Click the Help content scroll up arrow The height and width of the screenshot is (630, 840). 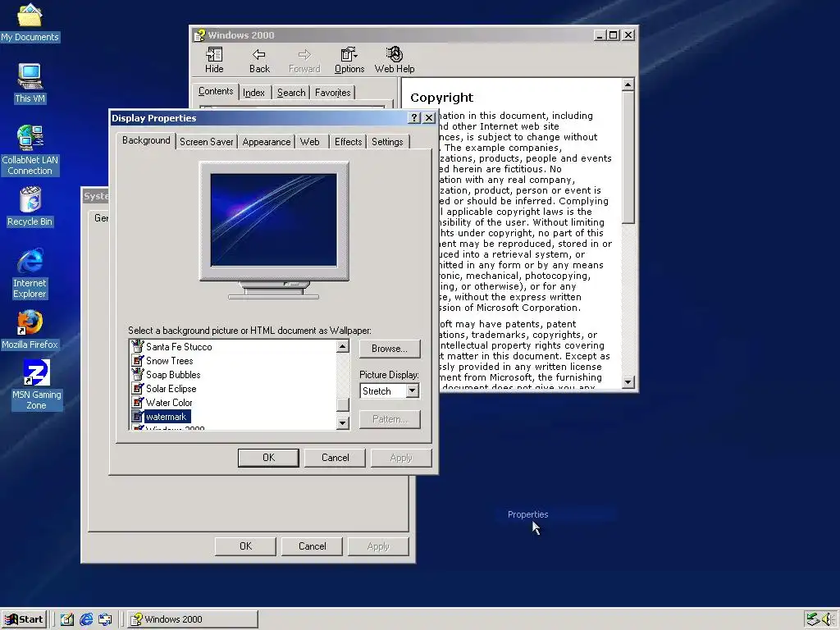628,84
